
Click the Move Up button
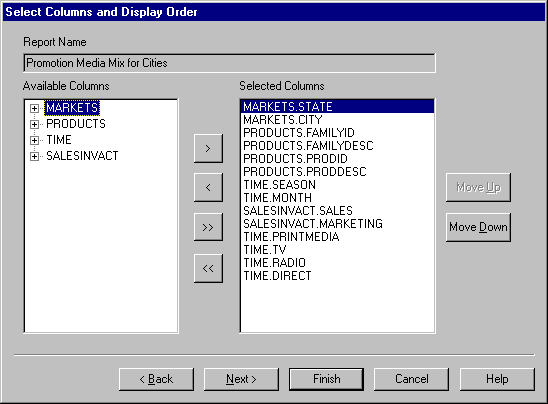(x=478, y=187)
